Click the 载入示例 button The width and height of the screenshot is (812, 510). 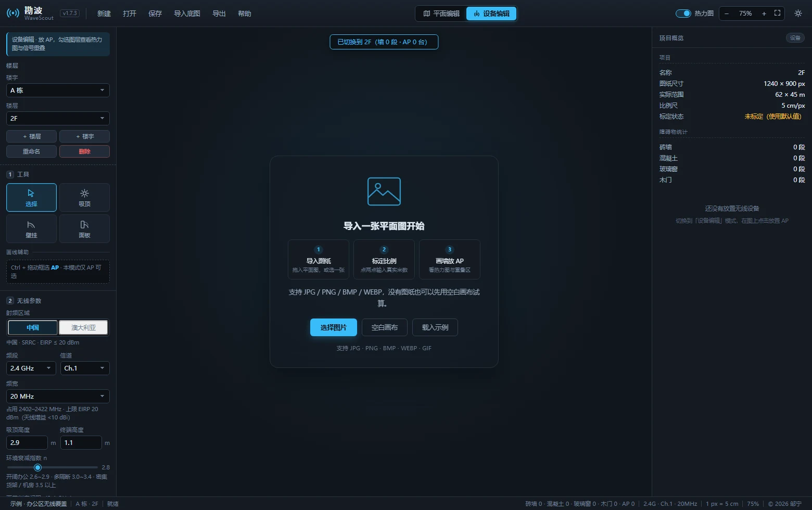click(x=435, y=327)
